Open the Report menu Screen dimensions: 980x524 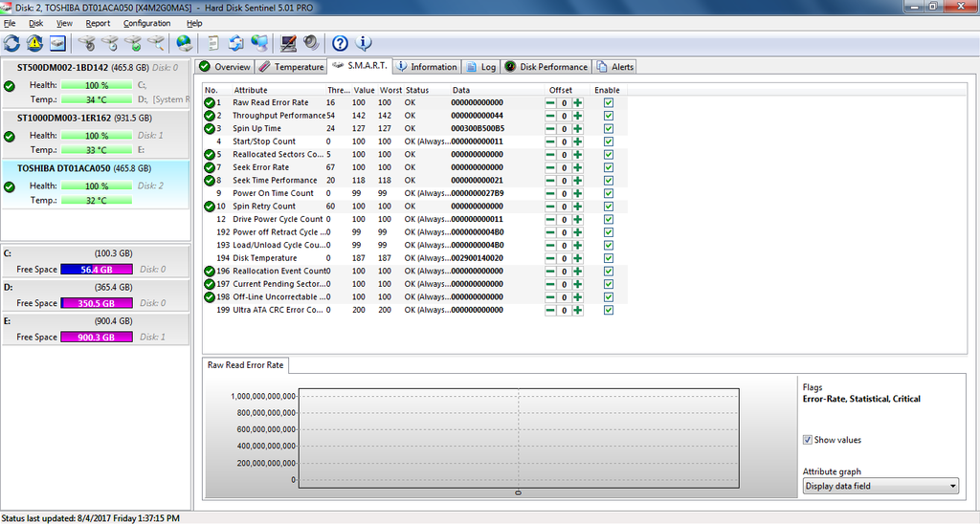98,23
